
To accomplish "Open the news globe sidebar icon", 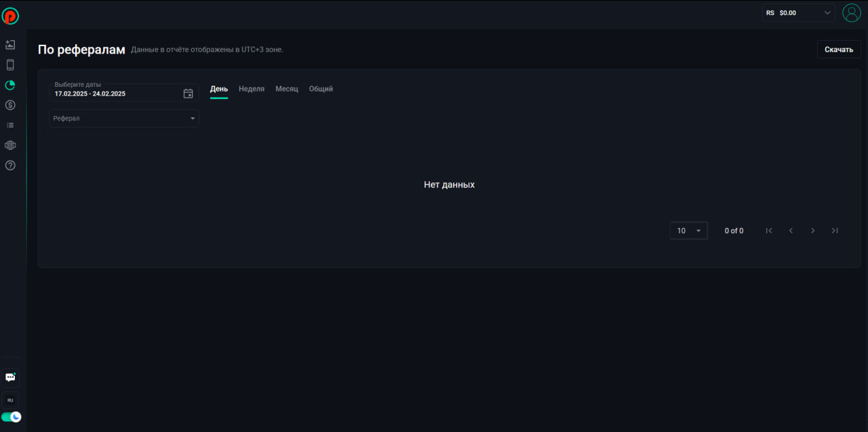I will click(10, 145).
